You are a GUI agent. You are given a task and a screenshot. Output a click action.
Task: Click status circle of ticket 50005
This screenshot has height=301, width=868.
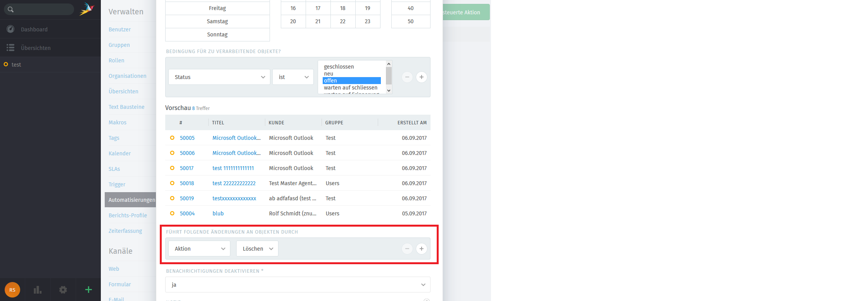[172, 138]
